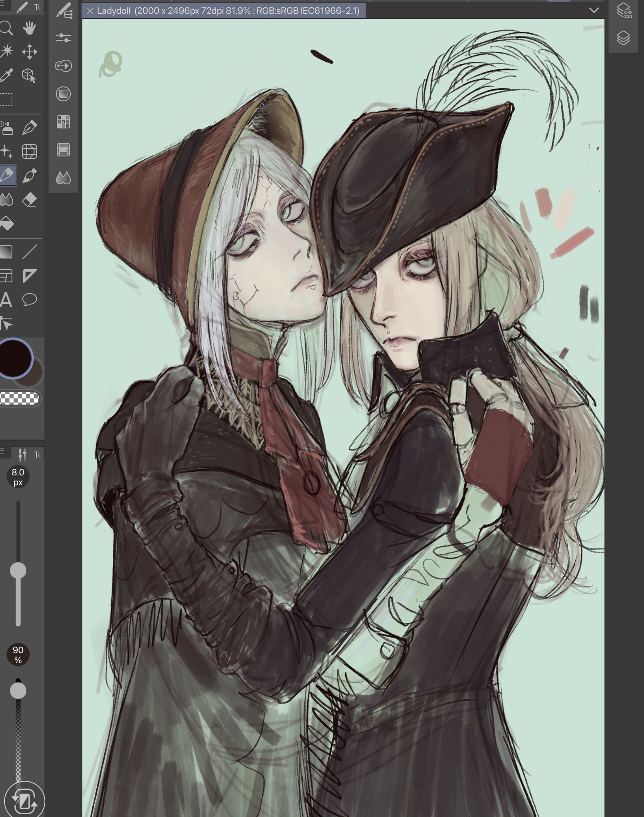Open the rounded-square gradient palette icon
The width and height of the screenshot is (644, 817).
point(63,94)
